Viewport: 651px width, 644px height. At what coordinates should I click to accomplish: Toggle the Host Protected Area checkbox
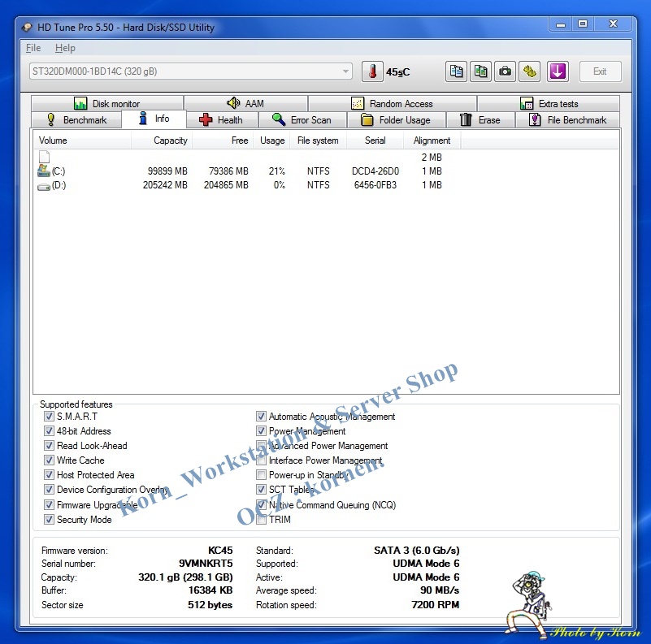click(49, 474)
